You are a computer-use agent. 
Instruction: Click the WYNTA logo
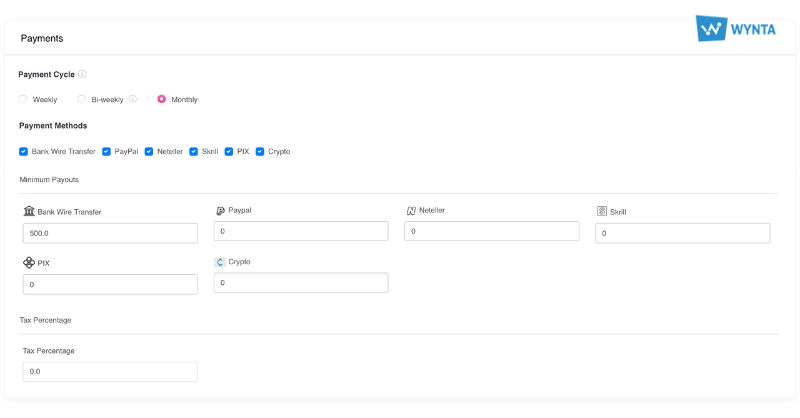point(736,28)
